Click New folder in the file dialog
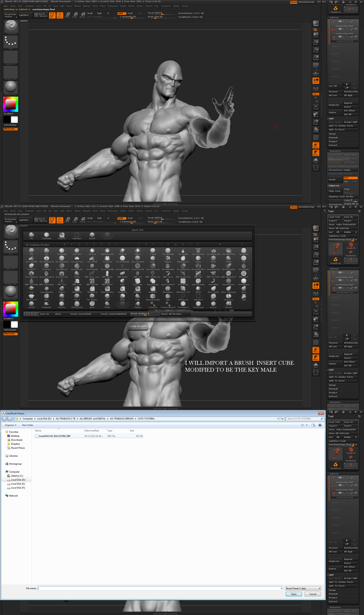364x615 pixels. (x=28, y=425)
